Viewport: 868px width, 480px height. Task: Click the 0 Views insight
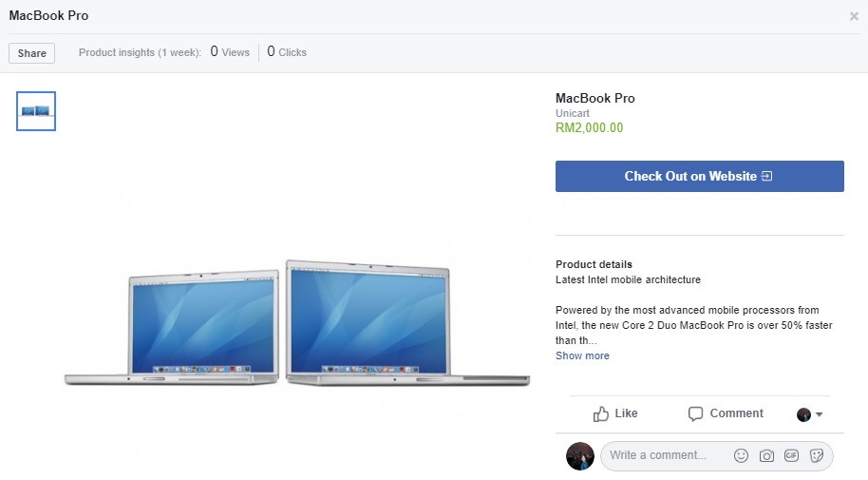click(230, 52)
